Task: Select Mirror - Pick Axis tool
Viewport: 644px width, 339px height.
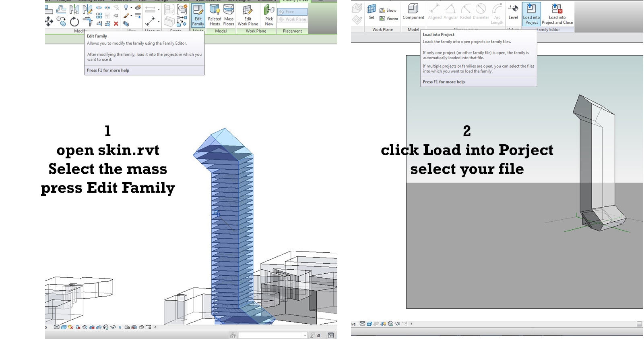Action: coord(74,9)
